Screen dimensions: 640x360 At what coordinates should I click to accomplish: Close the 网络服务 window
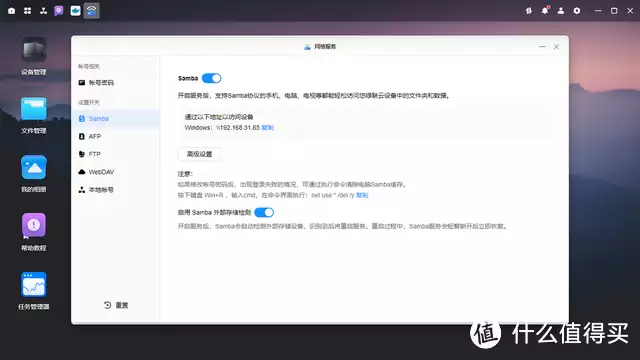(556, 47)
